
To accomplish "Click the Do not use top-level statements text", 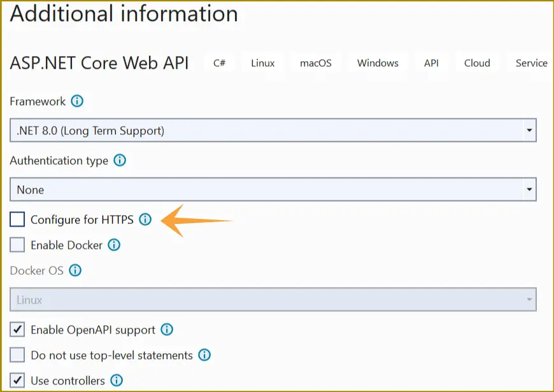I will [x=111, y=355].
